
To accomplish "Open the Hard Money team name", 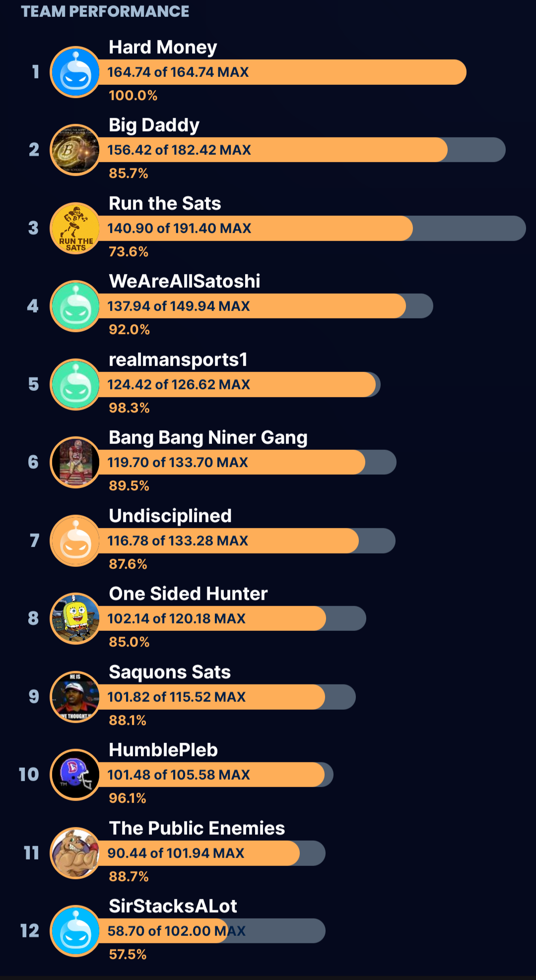I will coord(163,47).
